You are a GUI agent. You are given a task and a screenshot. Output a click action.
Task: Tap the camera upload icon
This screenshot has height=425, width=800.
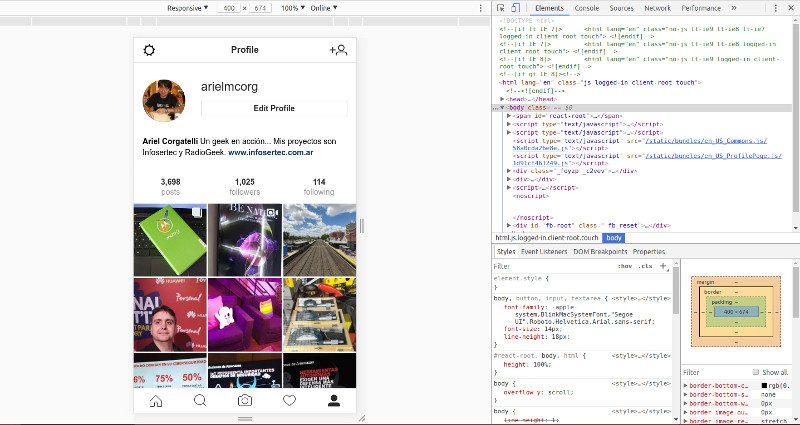click(x=245, y=401)
